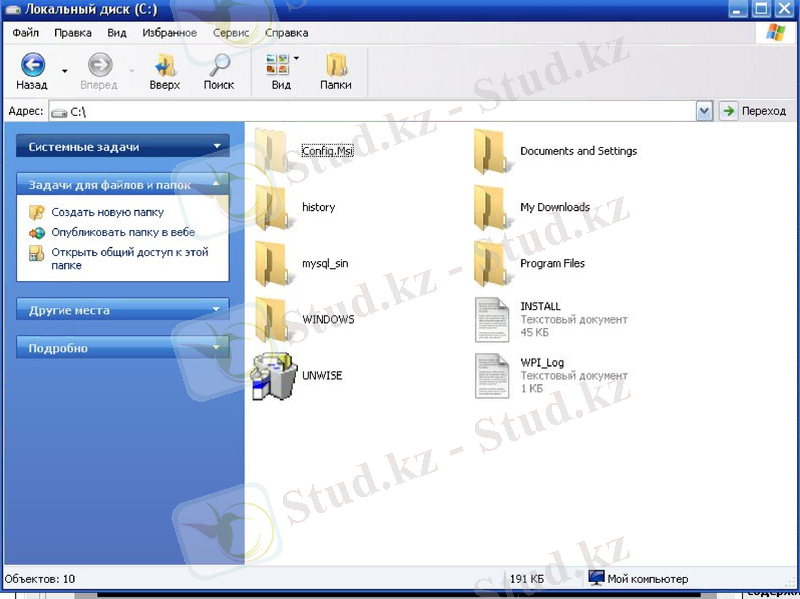Select the INSTALL text document

[492, 319]
